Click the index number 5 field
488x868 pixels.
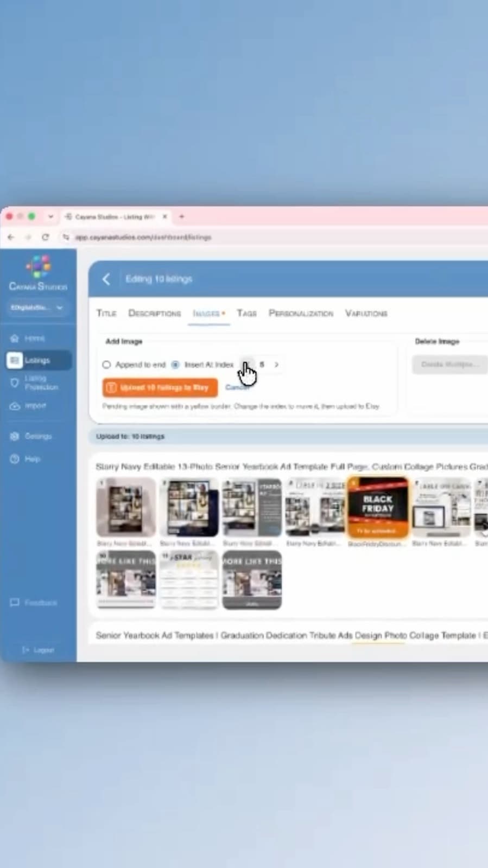pos(262,365)
